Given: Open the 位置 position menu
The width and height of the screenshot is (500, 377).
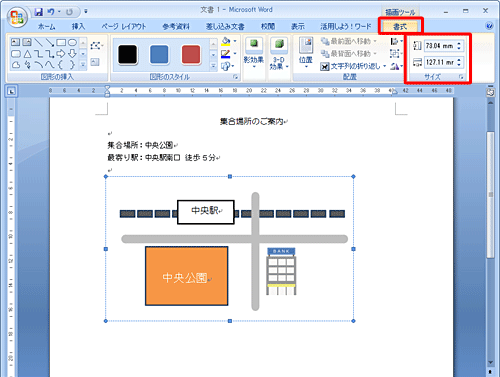Looking at the screenshot, I should [306, 53].
